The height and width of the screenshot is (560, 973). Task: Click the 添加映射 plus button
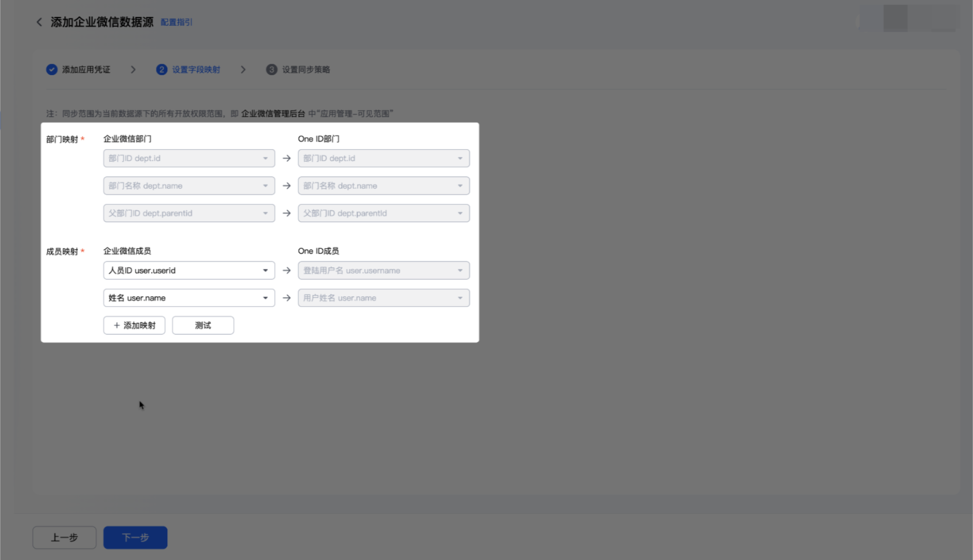click(134, 326)
